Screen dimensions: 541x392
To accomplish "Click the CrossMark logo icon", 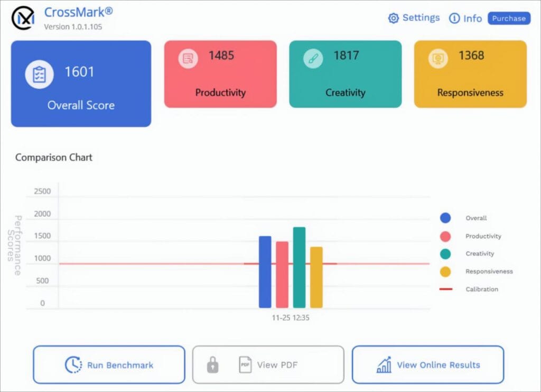I will 23,18.
